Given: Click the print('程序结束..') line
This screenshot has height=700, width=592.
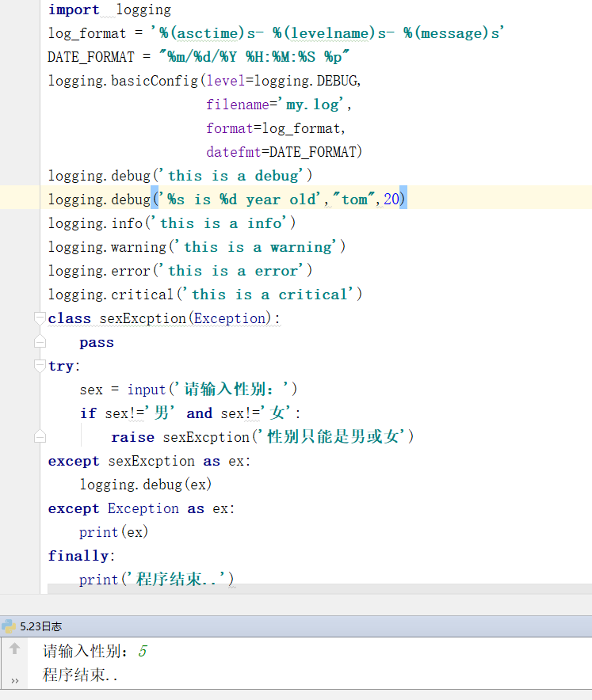Looking at the screenshot, I should (x=157, y=580).
